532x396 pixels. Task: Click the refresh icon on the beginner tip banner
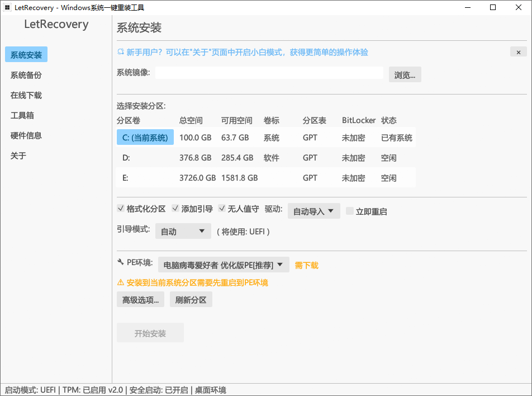click(x=120, y=51)
